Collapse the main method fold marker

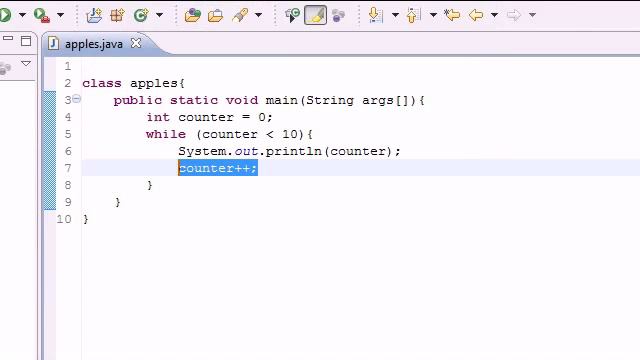pos(76,99)
